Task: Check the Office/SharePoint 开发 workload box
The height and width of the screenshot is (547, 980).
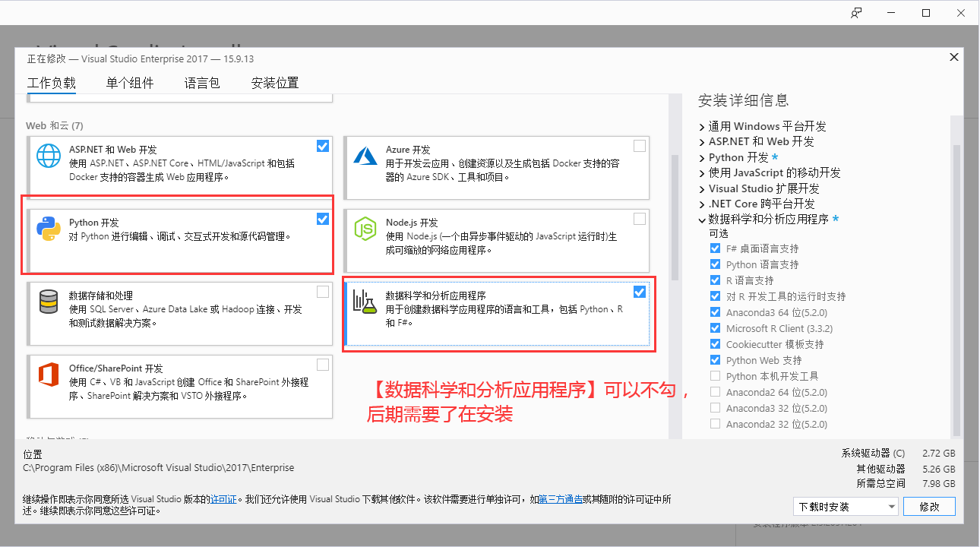Action: 323,365
